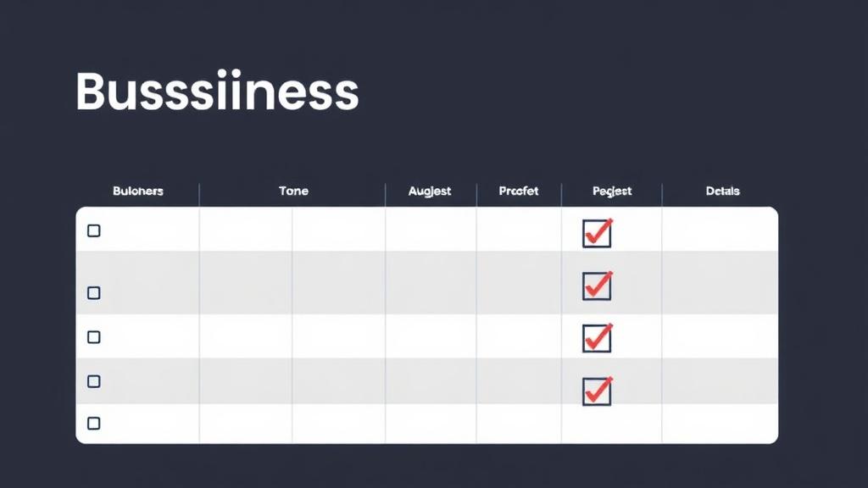Uncheck the red checkmark in first row
Screen dimensions: 868x488
[x=597, y=233]
